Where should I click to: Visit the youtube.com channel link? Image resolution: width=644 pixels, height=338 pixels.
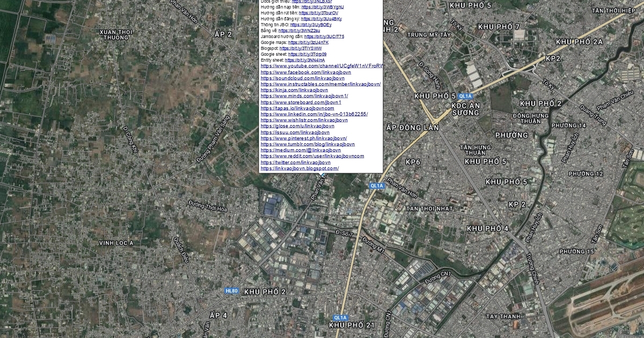pyautogui.click(x=321, y=66)
